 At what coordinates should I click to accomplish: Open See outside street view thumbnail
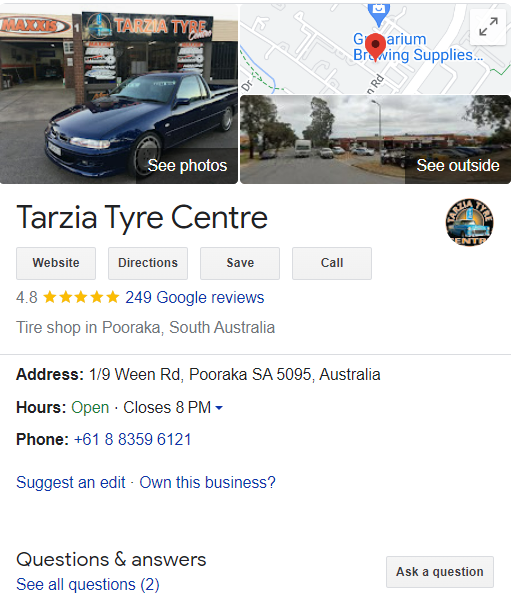pos(375,139)
